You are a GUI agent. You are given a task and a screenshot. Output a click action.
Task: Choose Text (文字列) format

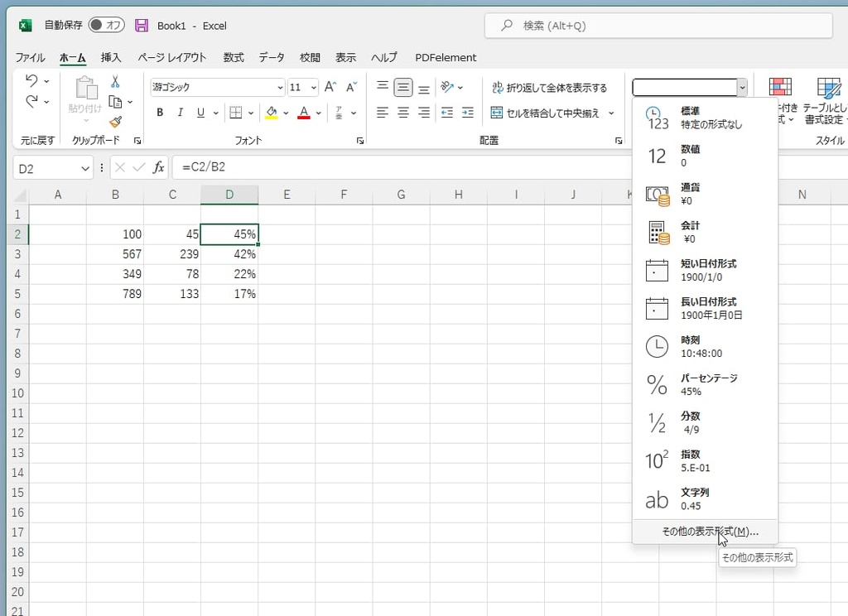(705, 498)
